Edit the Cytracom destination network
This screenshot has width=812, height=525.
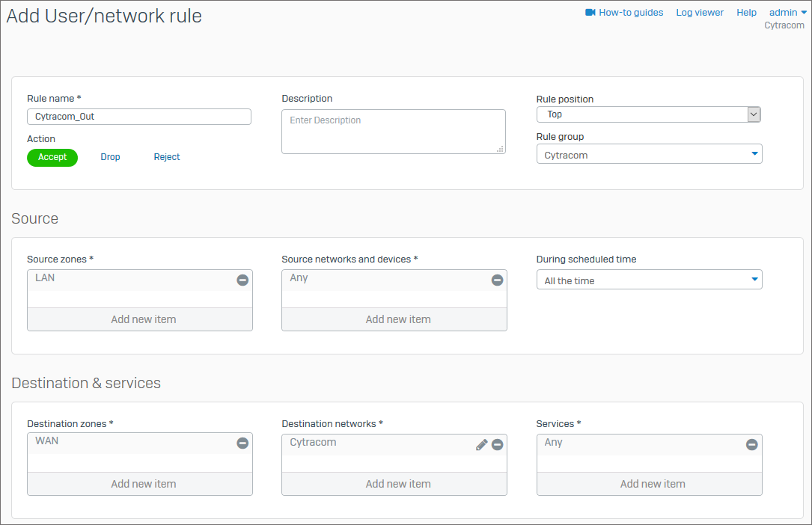click(x=481, y=444)
